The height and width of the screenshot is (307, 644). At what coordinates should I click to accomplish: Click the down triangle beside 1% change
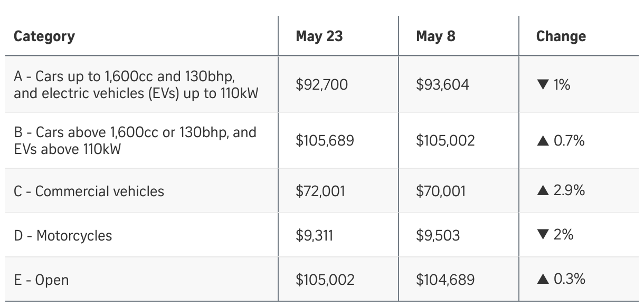click(x=543, y=85)
